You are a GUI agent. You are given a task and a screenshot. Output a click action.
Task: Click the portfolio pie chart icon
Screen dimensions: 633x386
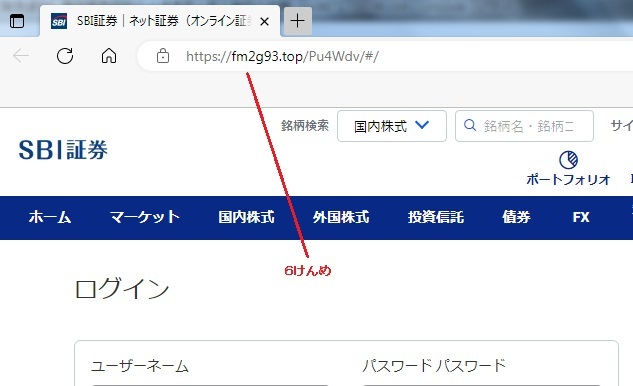pos(568,160)
